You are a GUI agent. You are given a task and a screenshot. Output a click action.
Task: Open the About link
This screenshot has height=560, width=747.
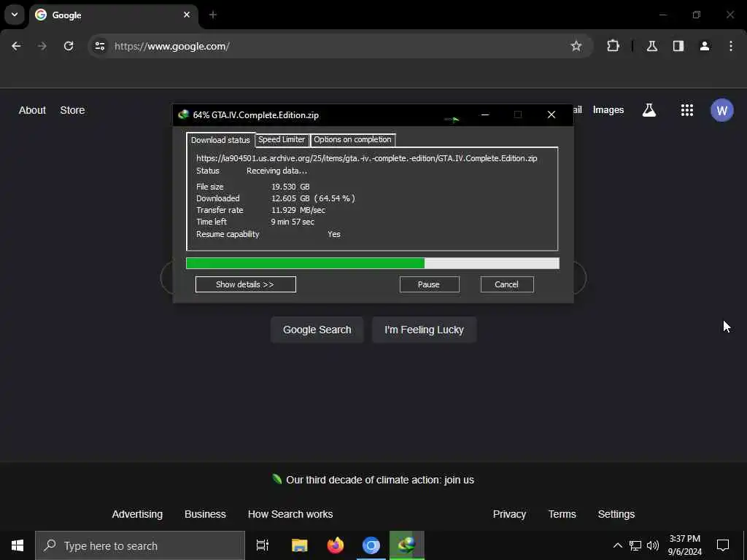(x=32, y=110)
